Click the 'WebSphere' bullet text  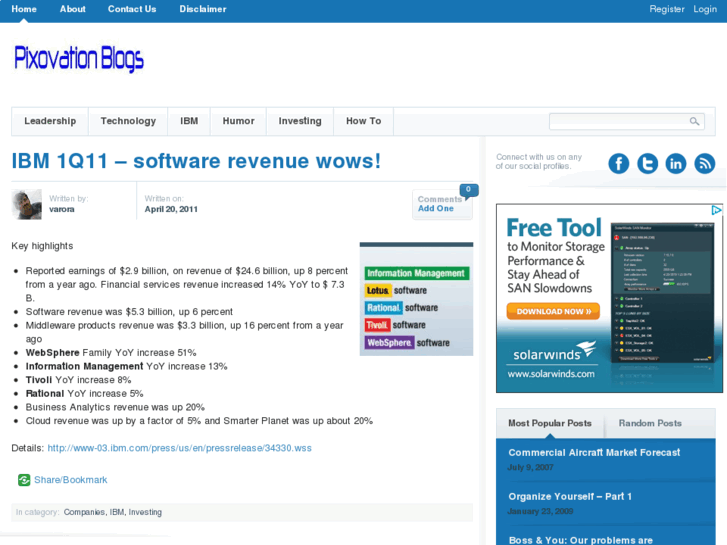(x=52, y=353)
